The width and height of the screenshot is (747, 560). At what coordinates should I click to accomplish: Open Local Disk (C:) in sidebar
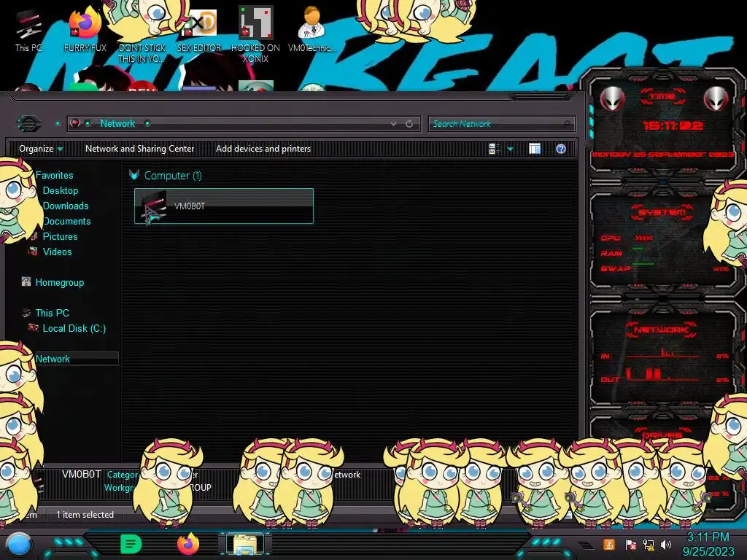tap(74, 328)
